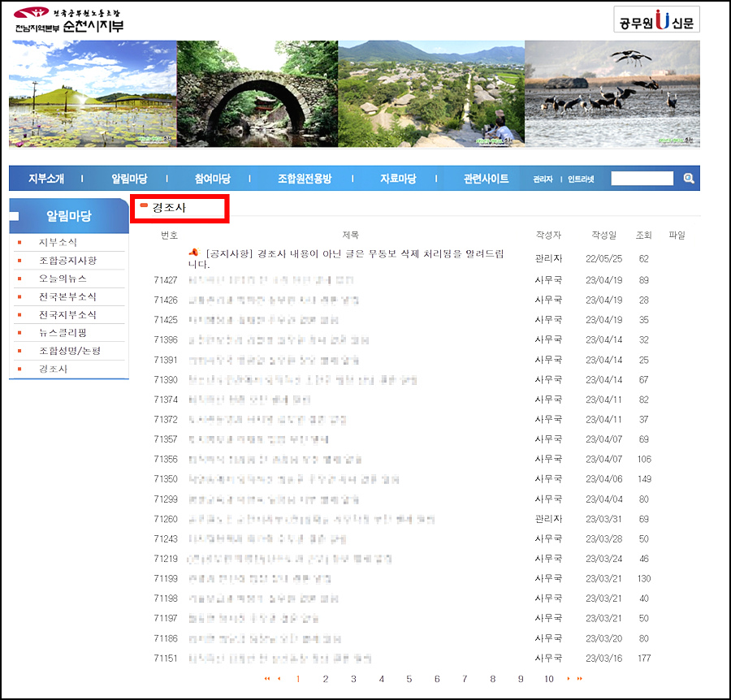Open post number 71350
Screen dimensions: 731x700
click(x=294, y=479)
